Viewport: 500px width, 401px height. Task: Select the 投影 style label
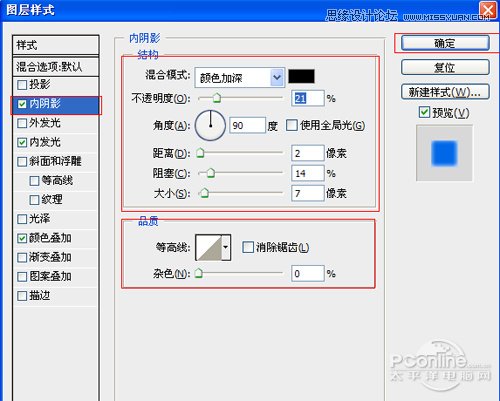[x=40, y=84]
